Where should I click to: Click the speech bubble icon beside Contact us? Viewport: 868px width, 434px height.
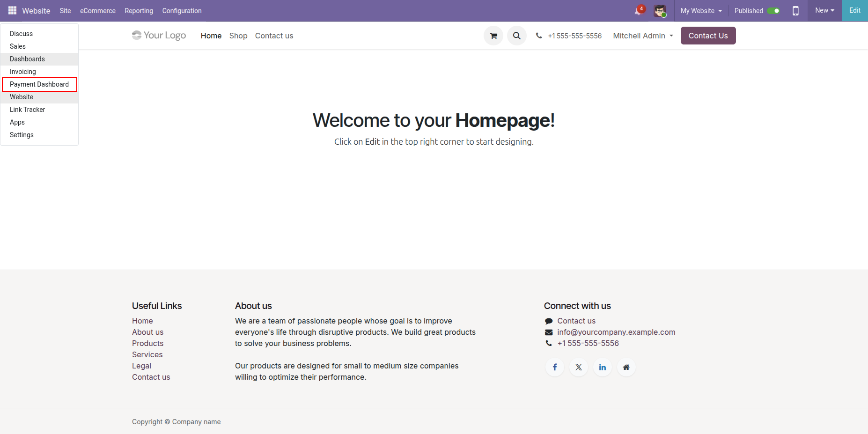(x=549, y=321)
